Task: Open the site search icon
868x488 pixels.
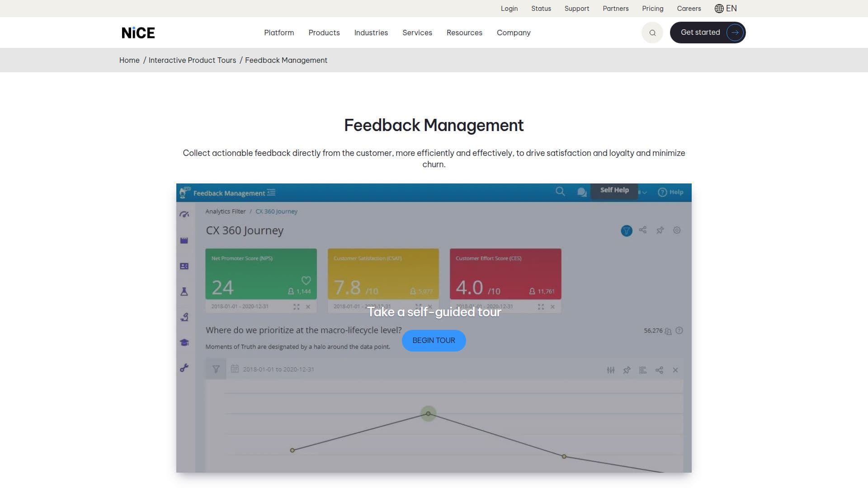Action: point(652,33)
